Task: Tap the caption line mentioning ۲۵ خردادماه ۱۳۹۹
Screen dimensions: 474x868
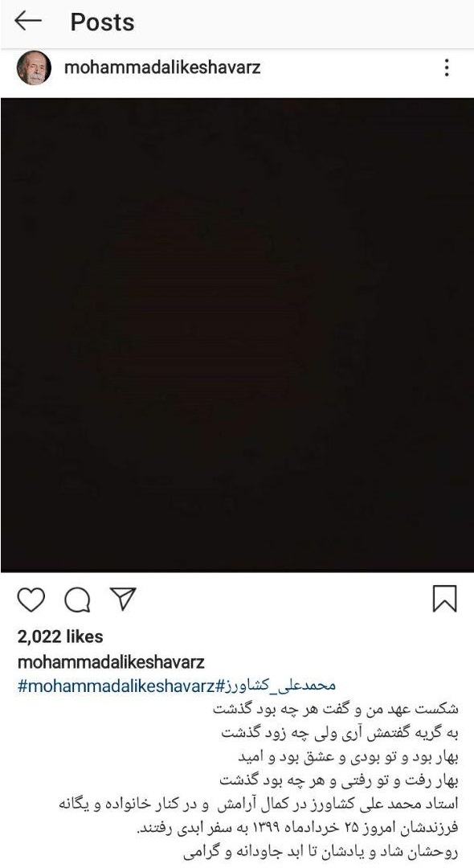Action: point(297,829)
